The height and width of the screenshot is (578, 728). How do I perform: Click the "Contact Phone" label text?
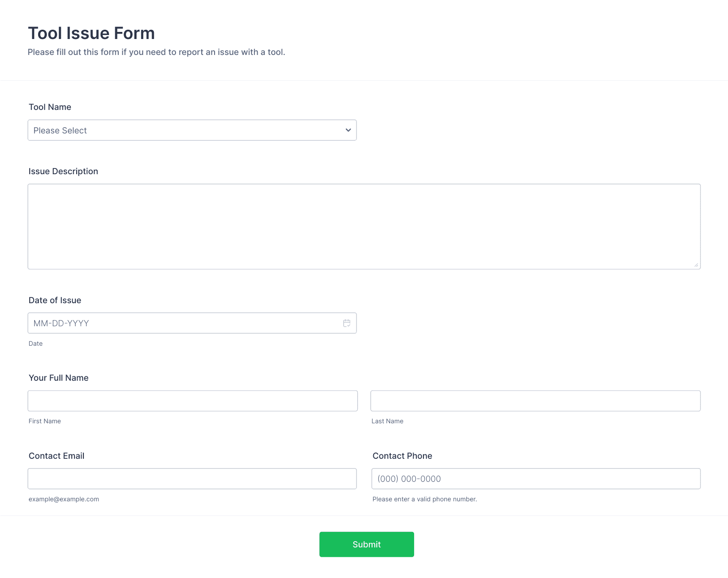[402, 456]
